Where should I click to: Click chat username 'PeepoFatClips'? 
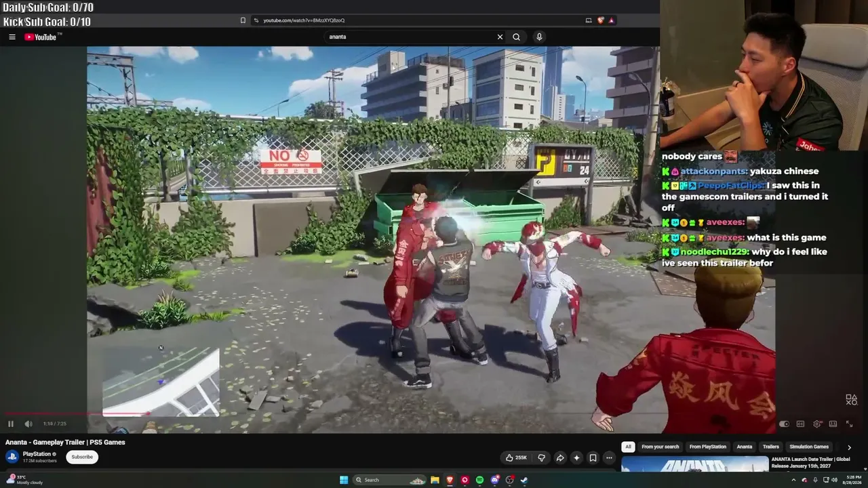(731, 186)
